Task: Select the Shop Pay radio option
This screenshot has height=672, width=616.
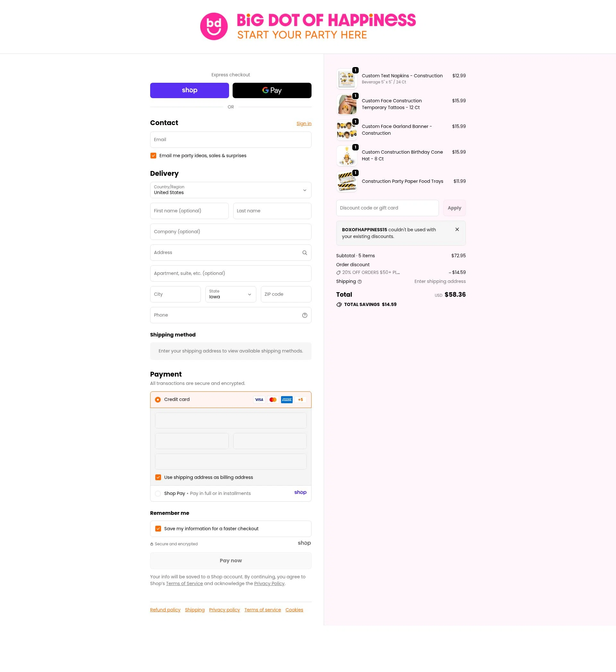Action: point(158,494)
